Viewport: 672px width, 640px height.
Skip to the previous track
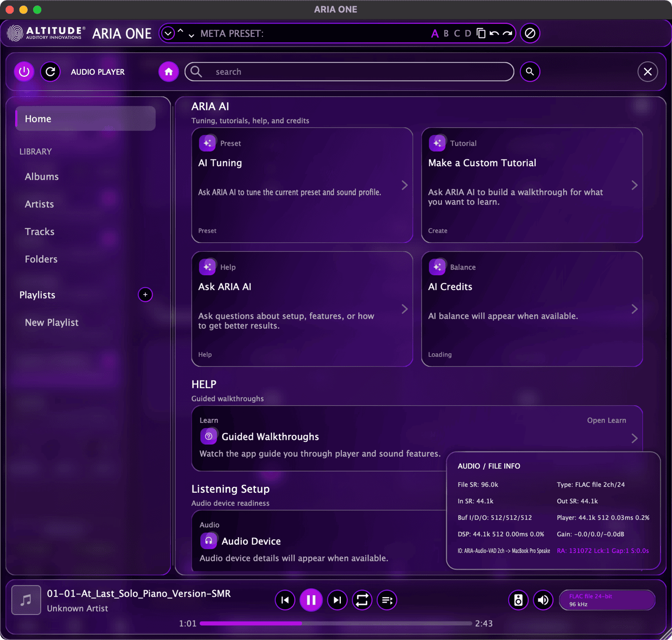pyautogui.click(x=285, y=600)
